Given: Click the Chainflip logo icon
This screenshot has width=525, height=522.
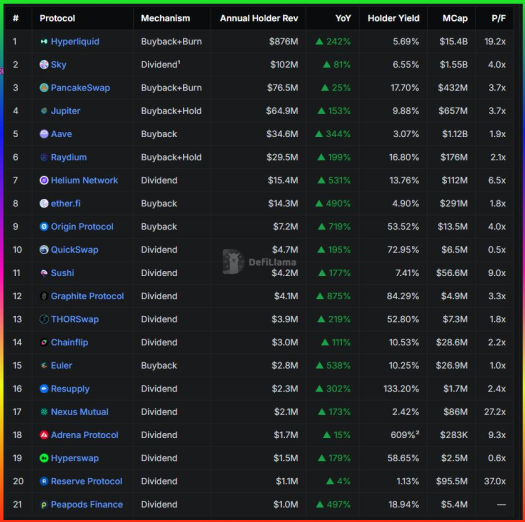Looking at the screenshot, I should [x=44, y=342].
